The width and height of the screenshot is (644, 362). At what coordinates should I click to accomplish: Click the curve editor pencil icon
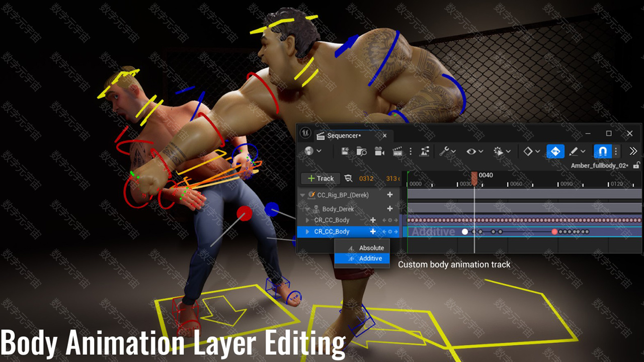pyautogui.click(x=573, y=151)
